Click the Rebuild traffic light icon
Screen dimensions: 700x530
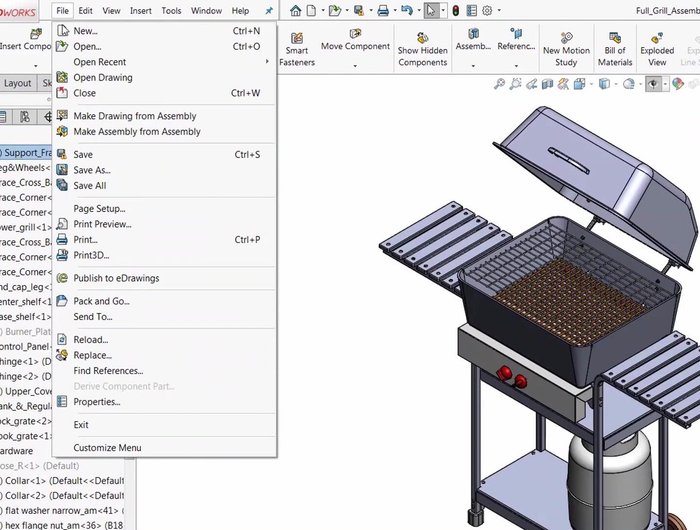click(455, 11)
